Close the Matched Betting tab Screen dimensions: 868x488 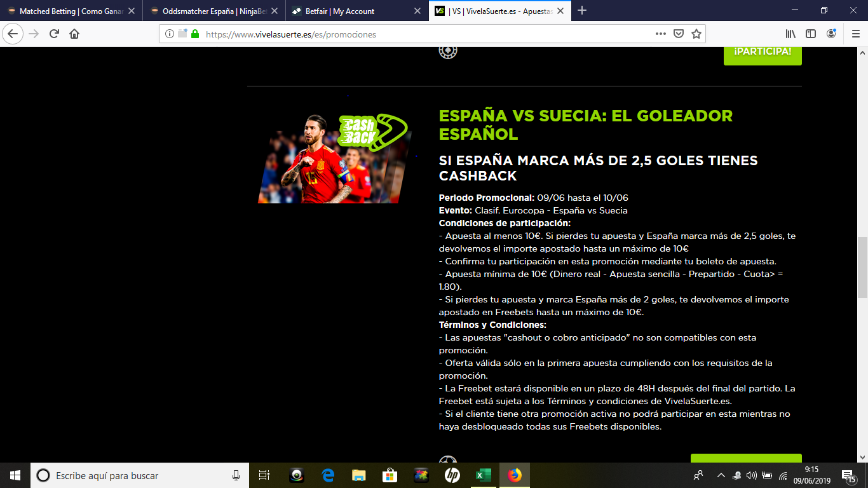130,11
